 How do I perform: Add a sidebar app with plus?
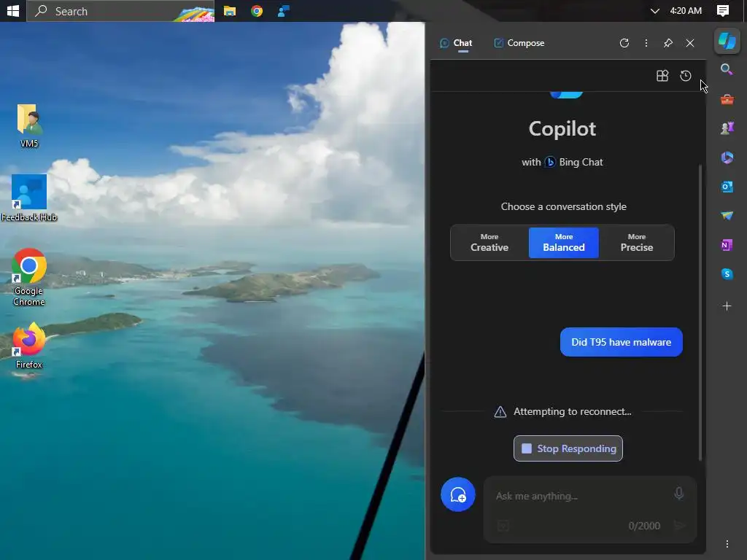tap(727, 306)
